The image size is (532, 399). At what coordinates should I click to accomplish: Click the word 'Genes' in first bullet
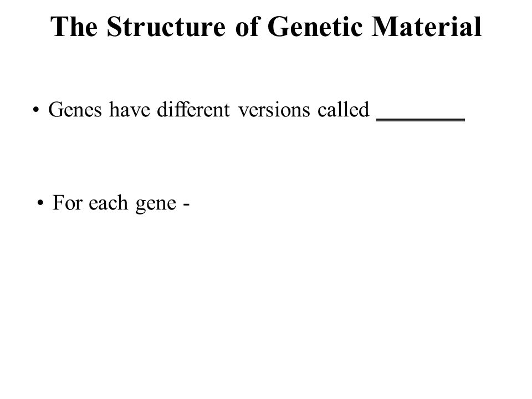(x=75, y=110)
